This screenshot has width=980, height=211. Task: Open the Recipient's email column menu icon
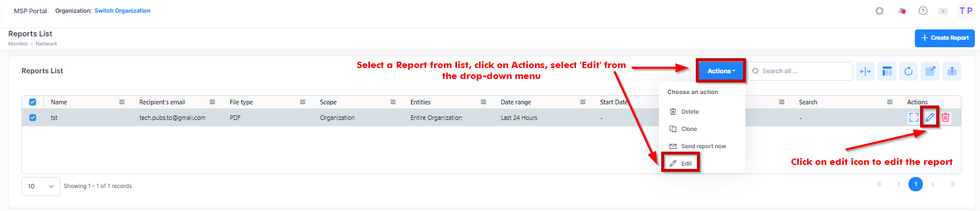[x=212, y=102]
